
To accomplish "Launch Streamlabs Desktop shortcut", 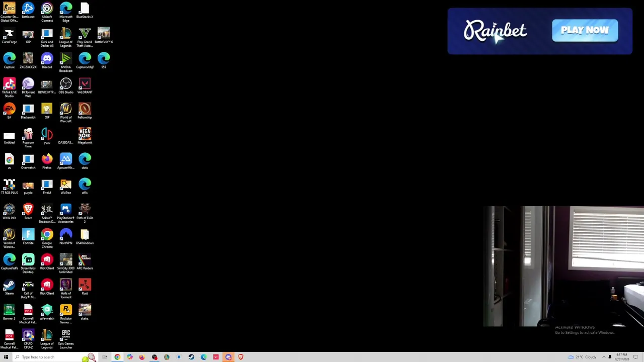I will point(28,264).
